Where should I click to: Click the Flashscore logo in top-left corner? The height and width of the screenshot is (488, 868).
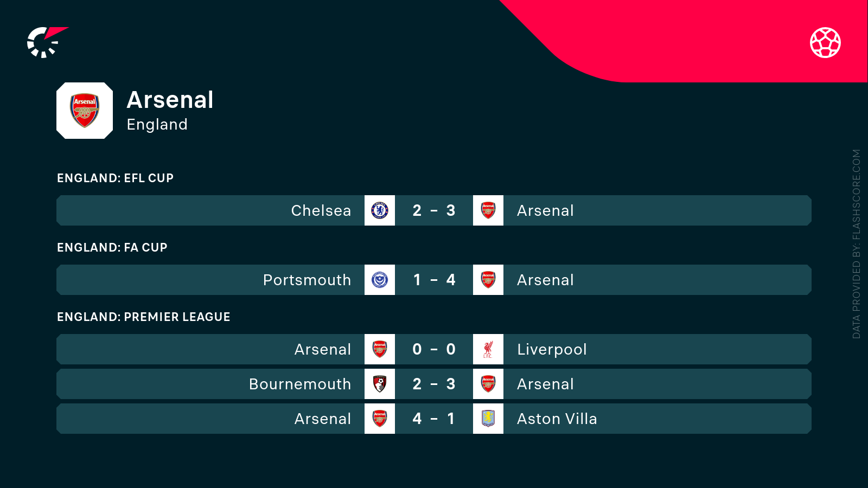[x=47, y=42]
